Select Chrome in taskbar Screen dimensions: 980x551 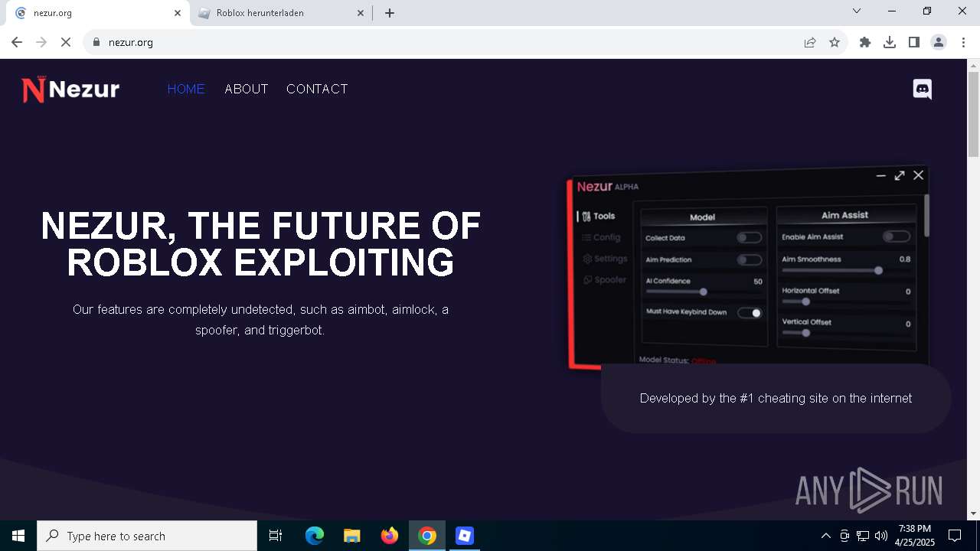[427, 536]
